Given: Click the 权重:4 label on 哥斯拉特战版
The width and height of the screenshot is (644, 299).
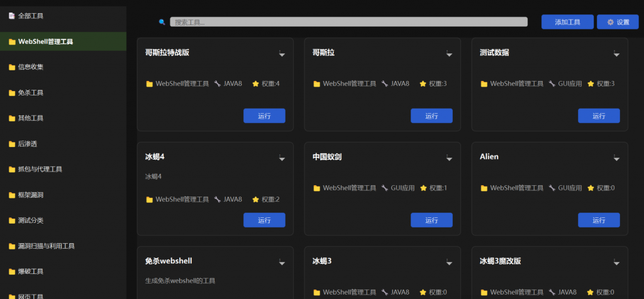Looking at the screenshot, I should [x=270, y=84].
